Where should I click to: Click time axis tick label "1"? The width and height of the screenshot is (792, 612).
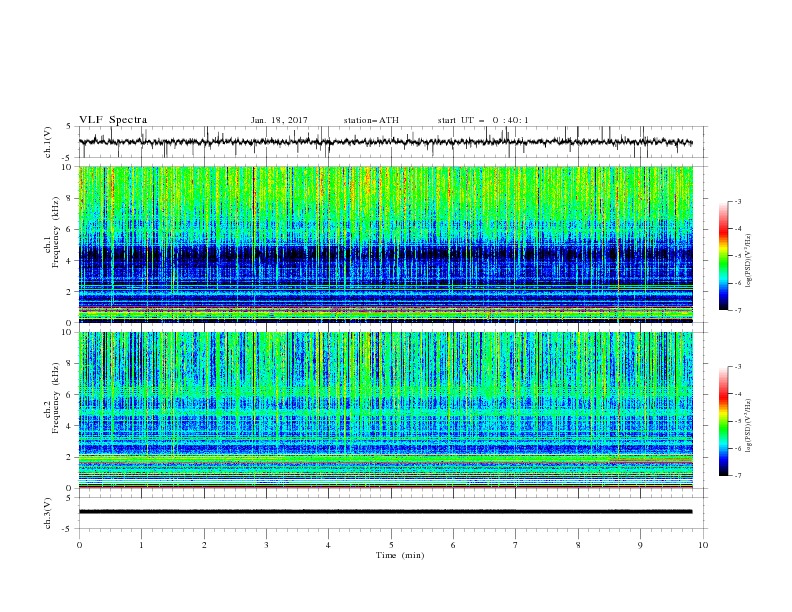tap(141, 545)
